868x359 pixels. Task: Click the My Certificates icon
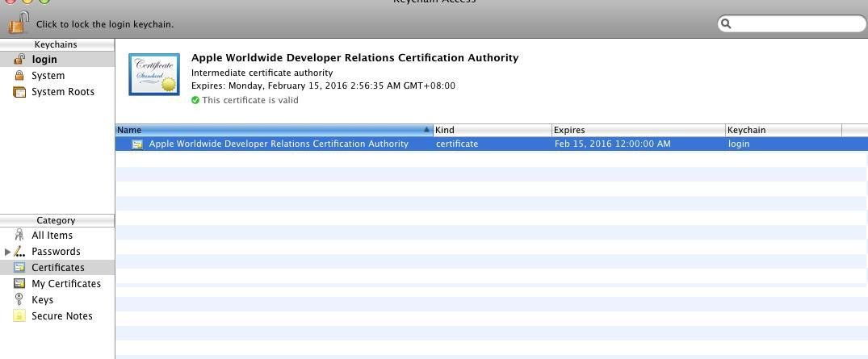click(19, 283)
